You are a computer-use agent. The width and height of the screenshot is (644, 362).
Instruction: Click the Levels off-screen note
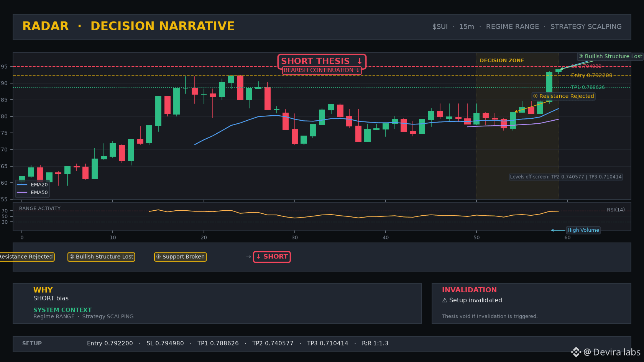(x=566, y=177)
